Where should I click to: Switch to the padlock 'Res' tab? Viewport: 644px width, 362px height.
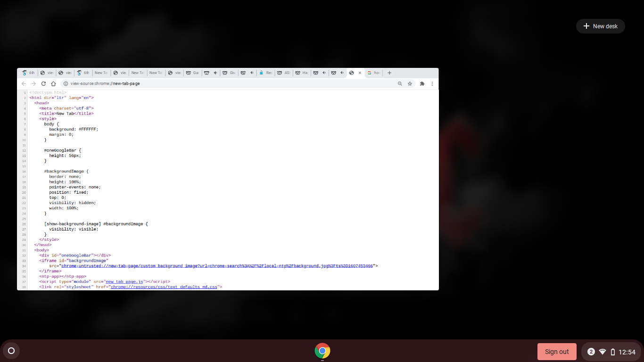266,73
